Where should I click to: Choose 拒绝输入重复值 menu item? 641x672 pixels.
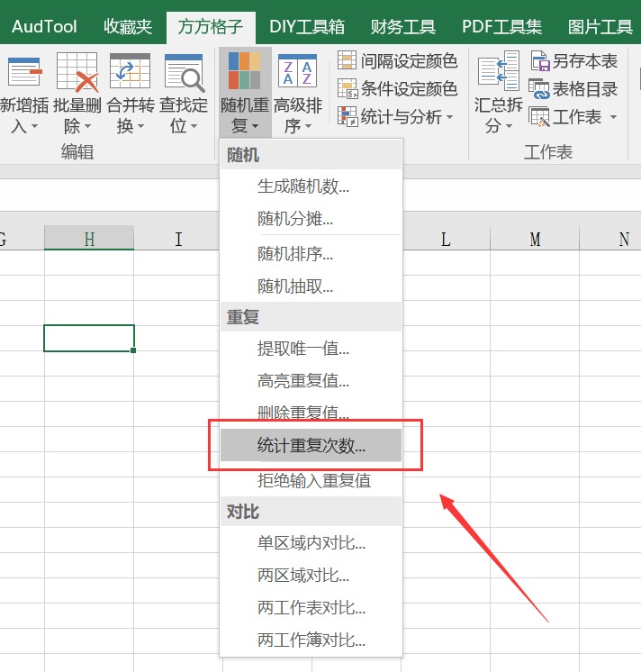[x=311, y=480]
